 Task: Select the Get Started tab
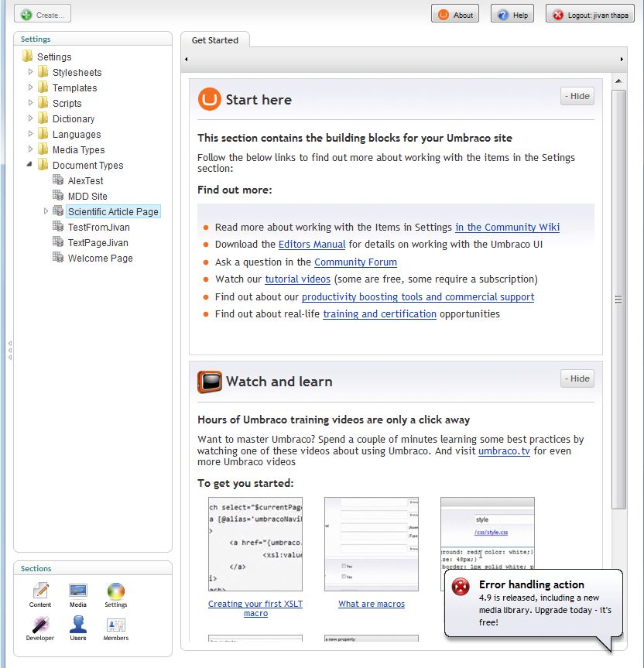click(215, 40)
